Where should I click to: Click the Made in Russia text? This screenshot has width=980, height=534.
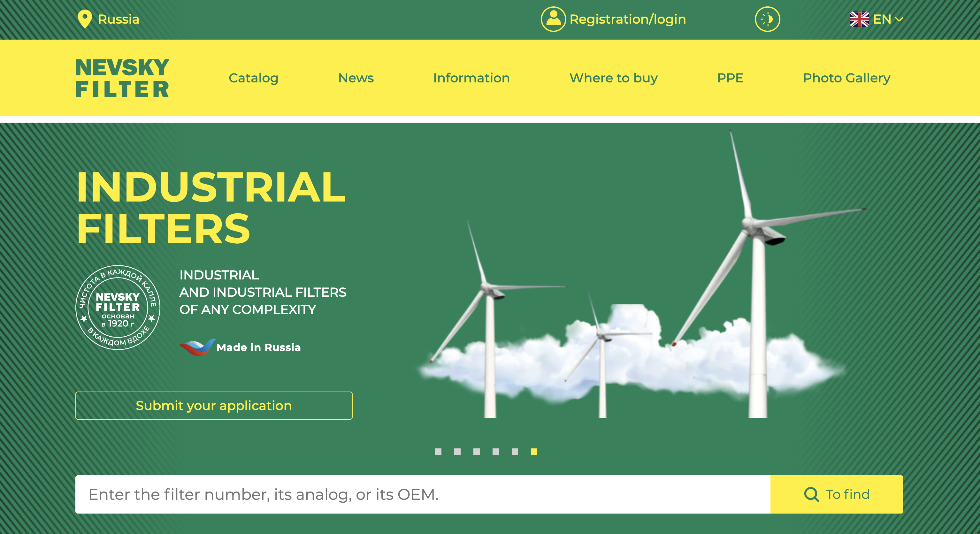(x=259, y=347)
